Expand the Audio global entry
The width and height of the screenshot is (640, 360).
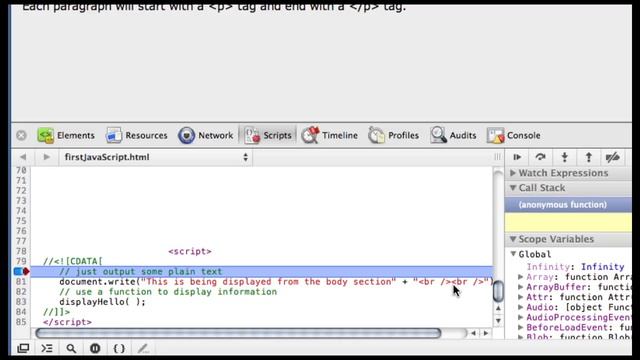(520, 307)
